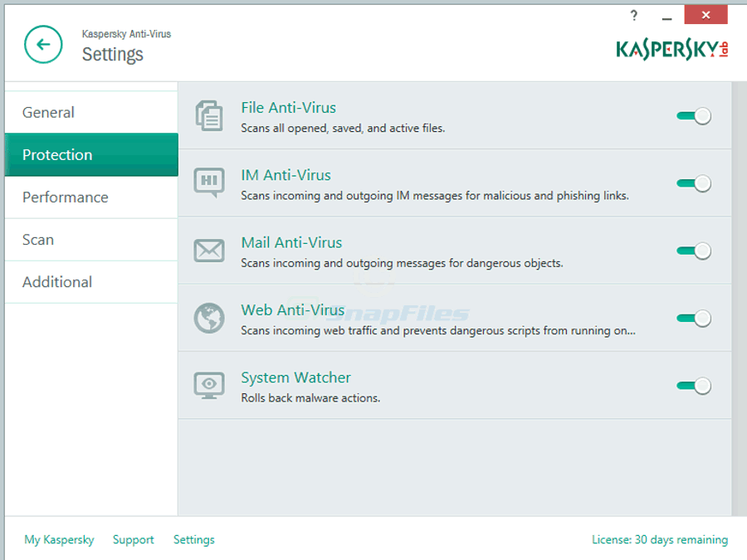Open the Performance settings tab
The image size is (747, 560).
tap(91, 197)
